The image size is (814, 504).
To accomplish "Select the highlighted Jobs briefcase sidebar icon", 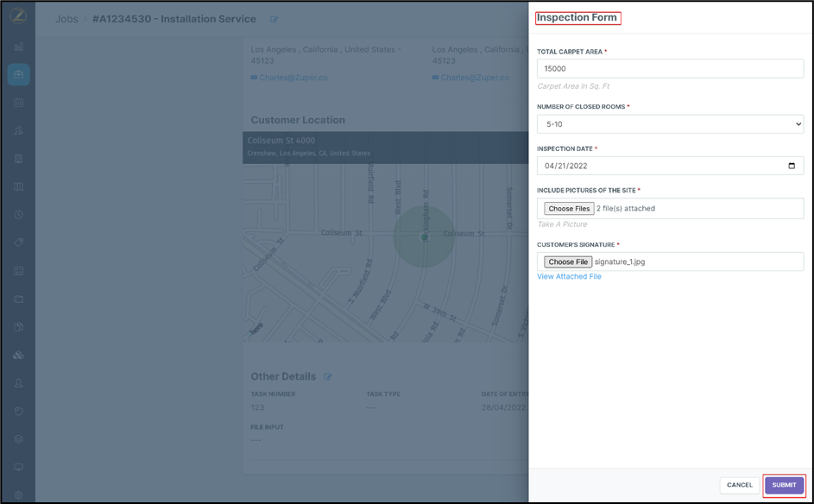I will pyautogui.click(x=19, y=75).
